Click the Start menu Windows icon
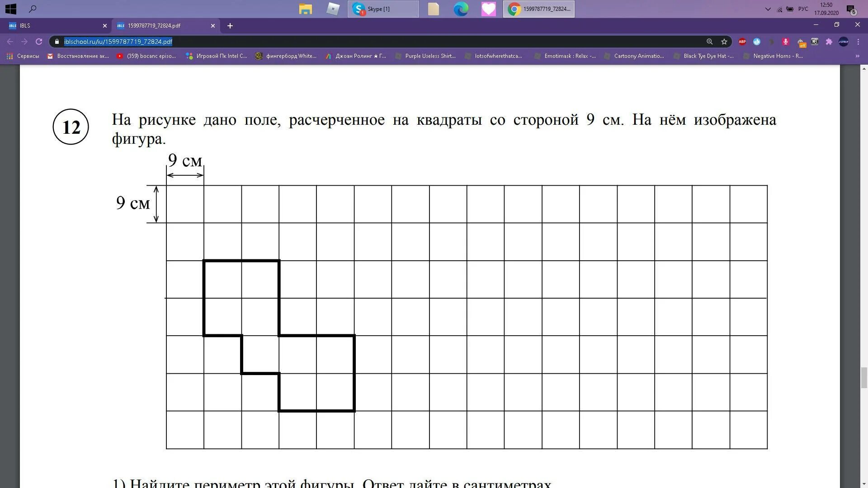The width and height of the screenshot is (868, 488). click(11, 8)
